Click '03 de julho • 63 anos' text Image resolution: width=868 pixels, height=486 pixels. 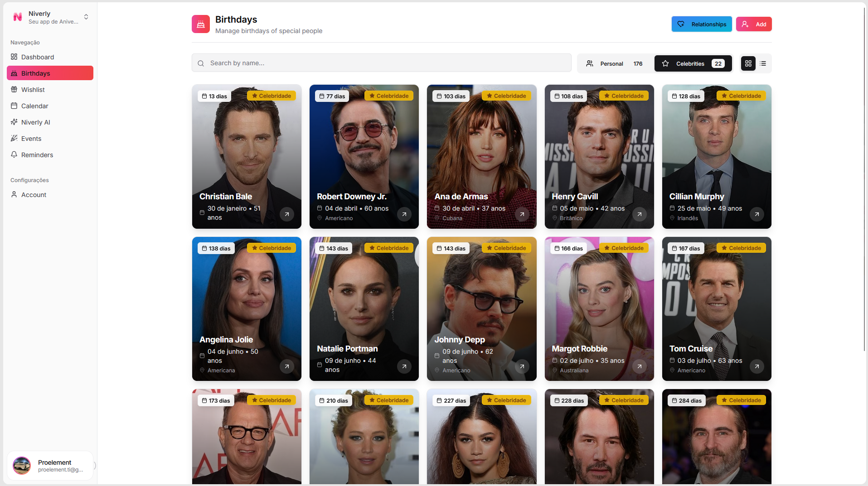(x=709, y=361)
